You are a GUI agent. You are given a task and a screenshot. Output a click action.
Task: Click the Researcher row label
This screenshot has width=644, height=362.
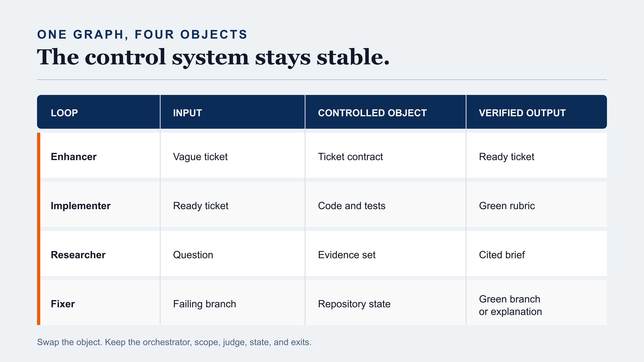coord(78,255)
